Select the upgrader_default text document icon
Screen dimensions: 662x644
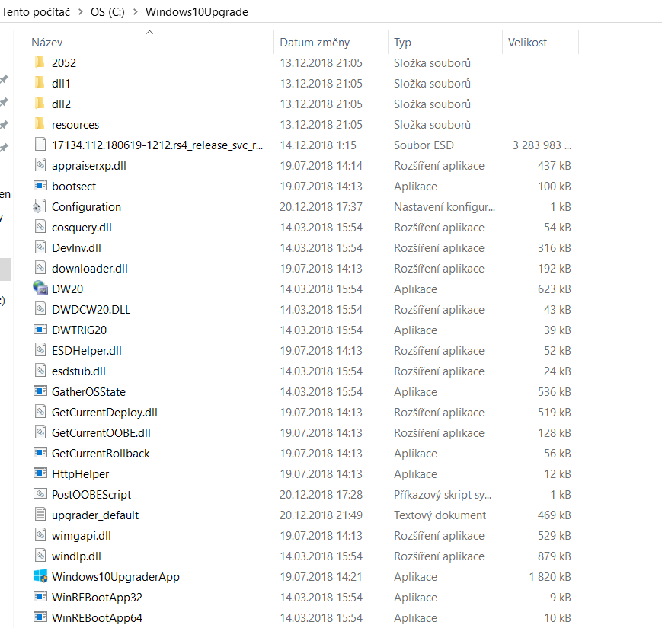click(40, 515)
